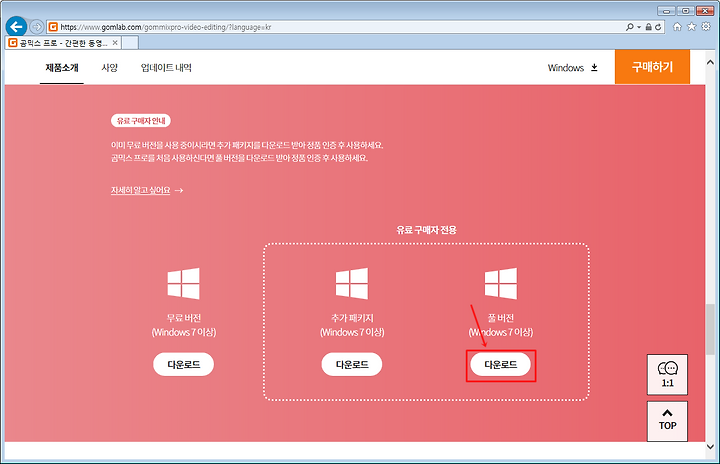Click the 유료 구매자 전용 heading text
Image resolution: width=720 pixels, height=464 pixels.
426,230
